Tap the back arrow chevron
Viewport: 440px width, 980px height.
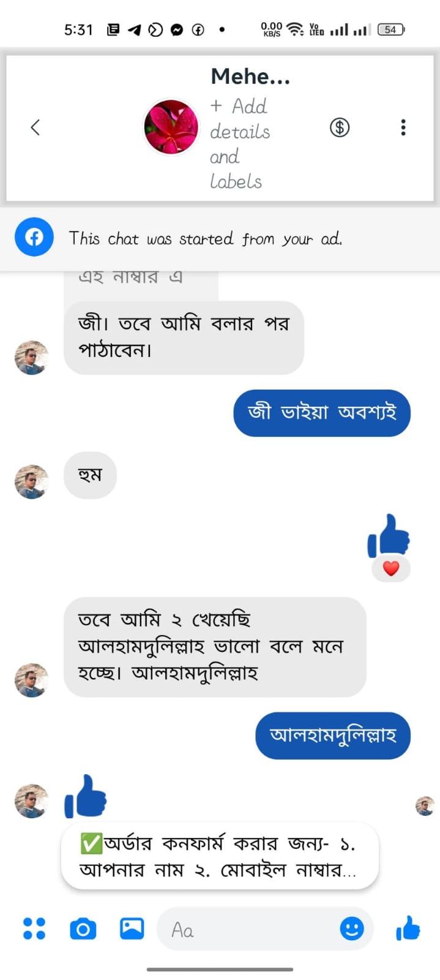[x=35, y=127]
